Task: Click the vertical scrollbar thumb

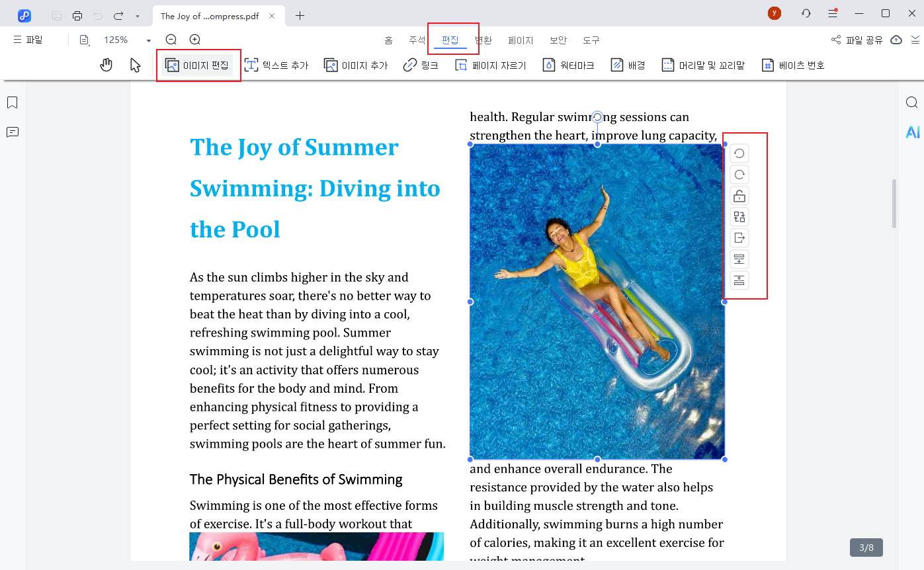Action: point(894,203)
